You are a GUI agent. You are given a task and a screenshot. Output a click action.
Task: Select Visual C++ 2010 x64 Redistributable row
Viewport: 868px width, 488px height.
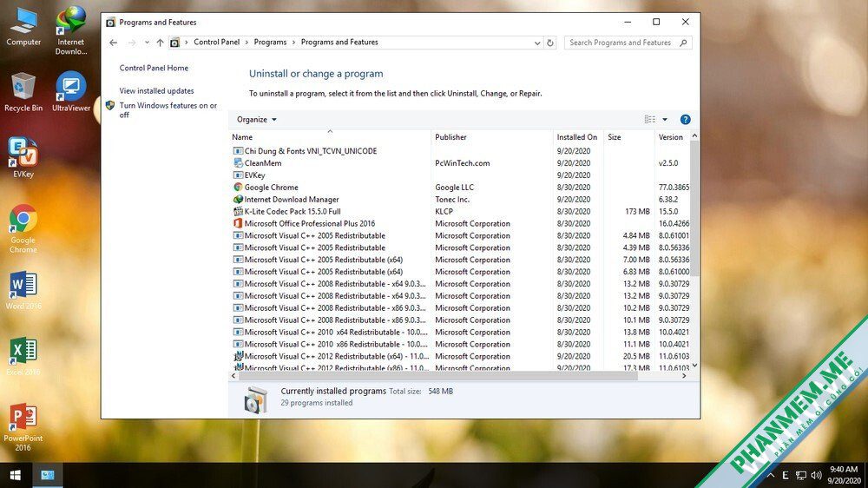coord(461,333)
